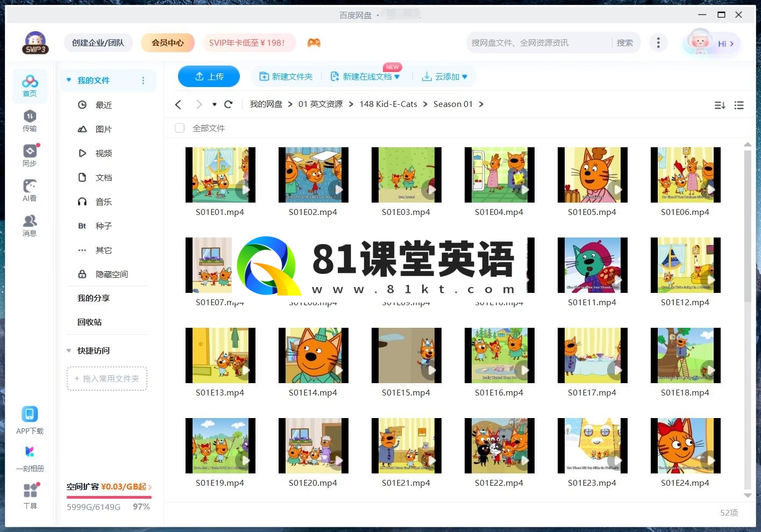Click chevron after 01 英文资源 breadcrumb
The height and width of the screenshot is (532, 761).
coord(351,104)
